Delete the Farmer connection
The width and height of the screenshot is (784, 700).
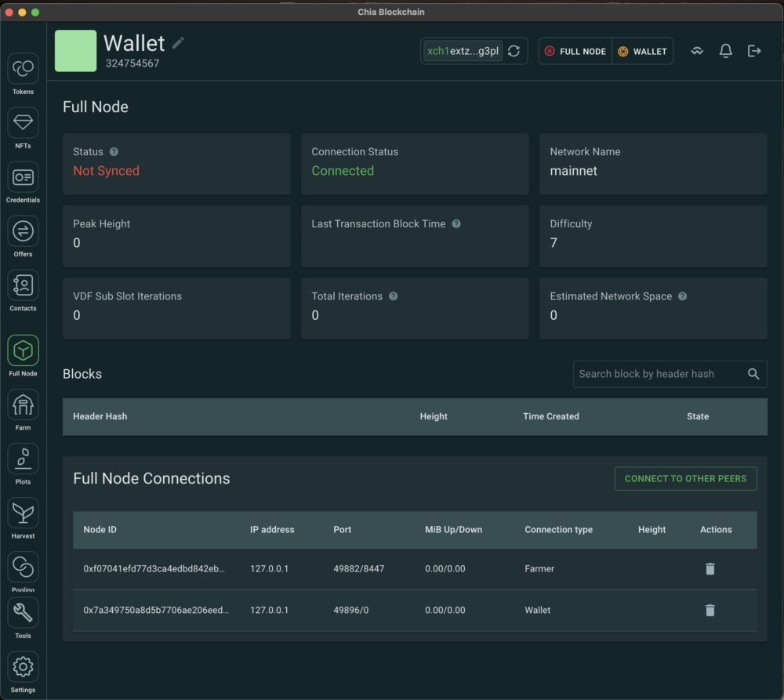pyautogui.click(x=710, y=569)
